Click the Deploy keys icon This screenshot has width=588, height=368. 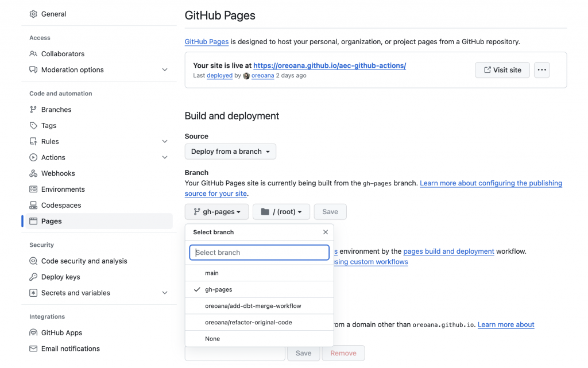[x=33, y=277]
